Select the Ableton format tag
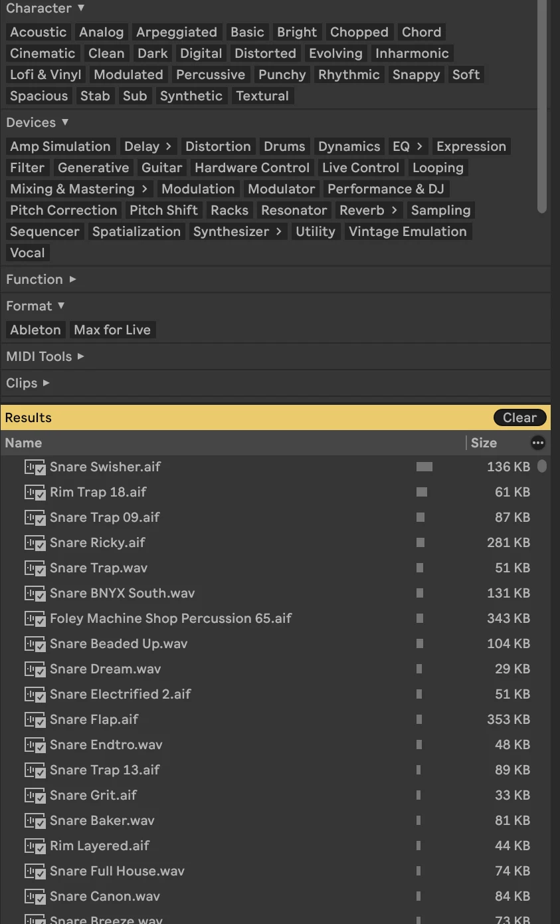This screenshot has height=924, width=560. 35,330
